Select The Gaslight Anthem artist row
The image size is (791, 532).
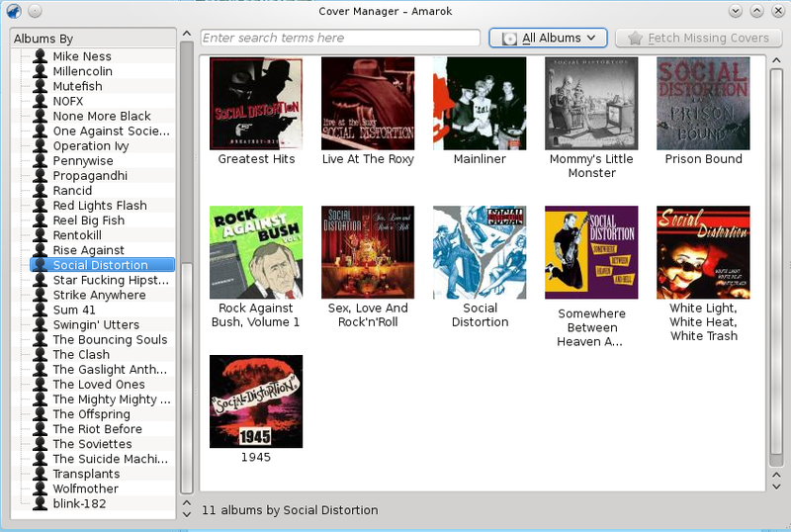[x=103, y=370]
